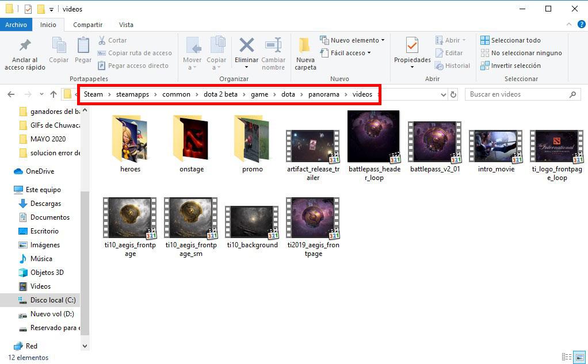
Task: Select Este equipo in navigation pane
Action: 37,190
